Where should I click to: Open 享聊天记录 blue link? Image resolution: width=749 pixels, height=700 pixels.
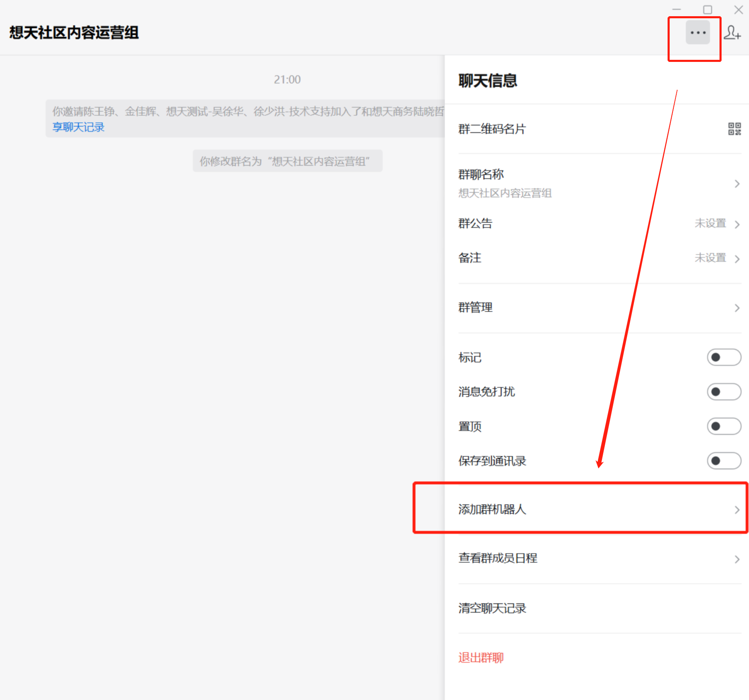(x=78, y=127)
